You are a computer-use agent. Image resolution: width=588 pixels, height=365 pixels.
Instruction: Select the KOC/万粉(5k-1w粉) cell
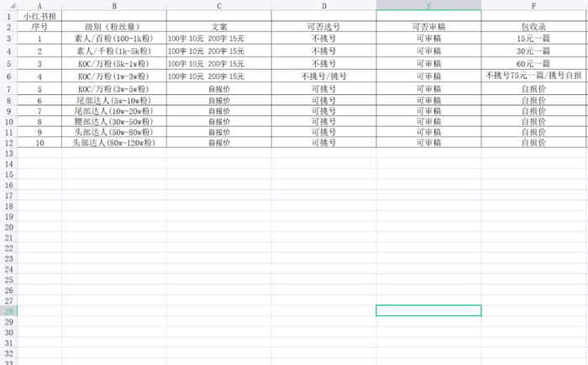click(114, 63)
